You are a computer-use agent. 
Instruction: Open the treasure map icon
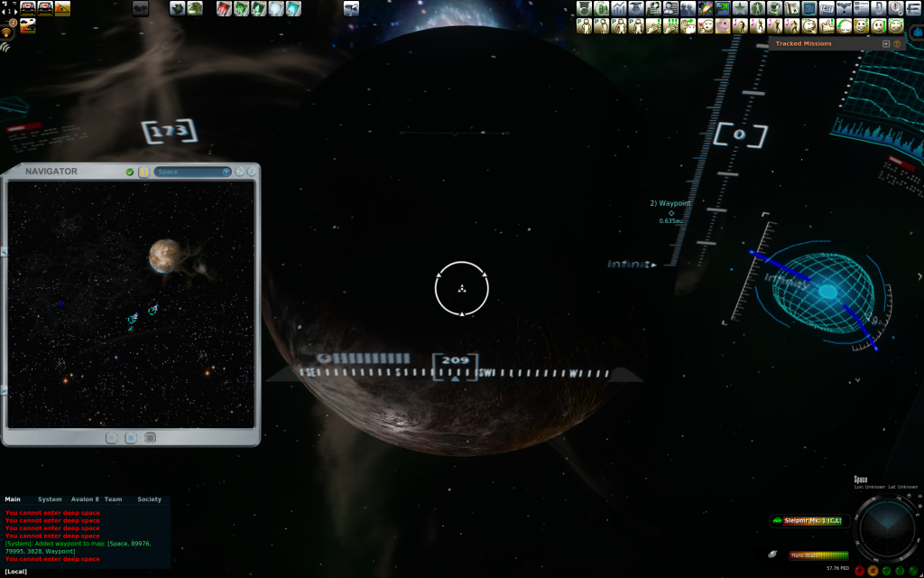792,8
